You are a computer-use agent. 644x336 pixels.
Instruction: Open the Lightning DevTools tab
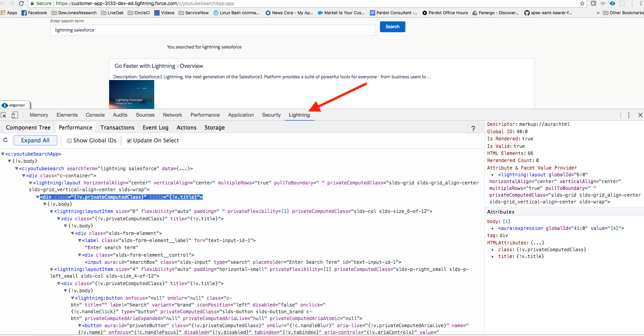[x=299, y=115]
